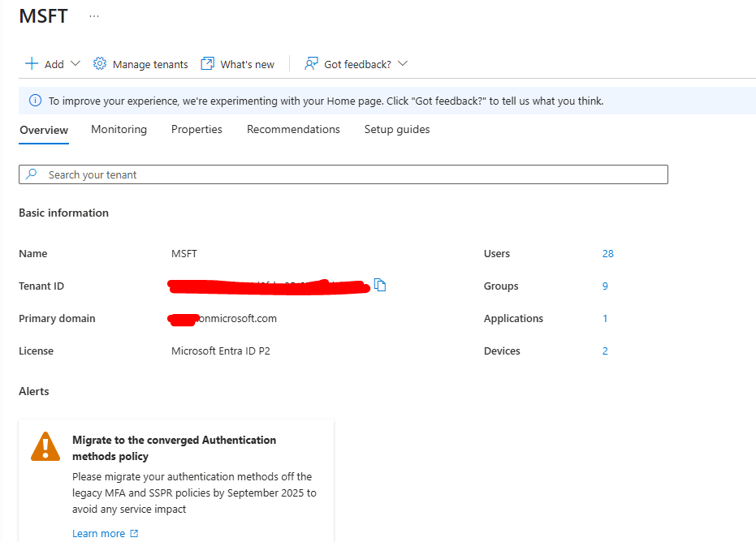Open the Properties tab
The image size is (756, 542).
point(197,129)
